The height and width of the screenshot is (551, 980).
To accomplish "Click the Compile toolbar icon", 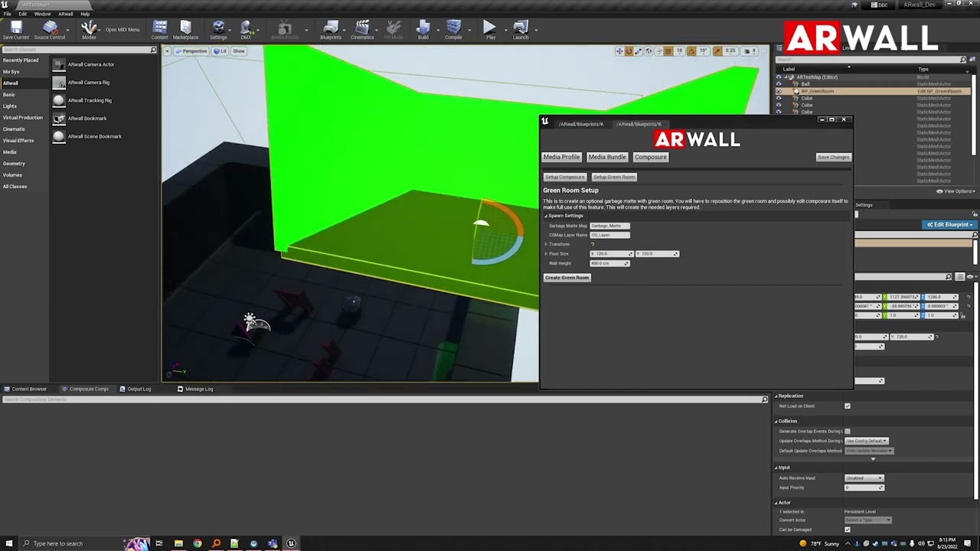I will tap(453, 30).
